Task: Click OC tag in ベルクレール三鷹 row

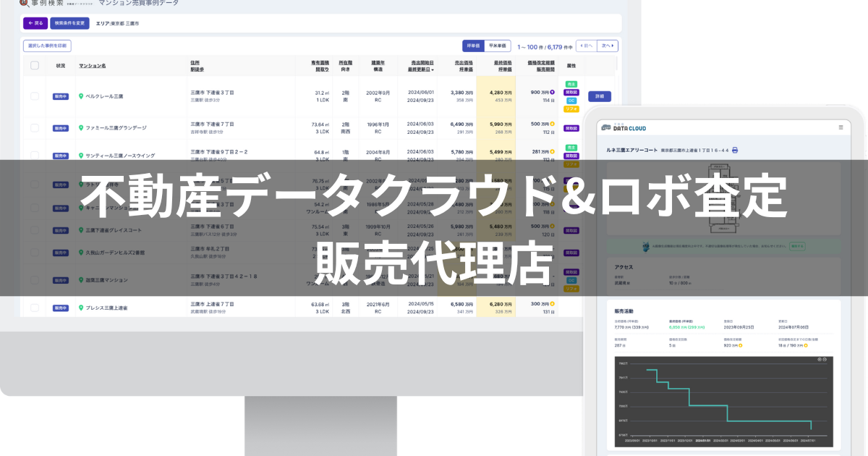Action: point(571,101)
